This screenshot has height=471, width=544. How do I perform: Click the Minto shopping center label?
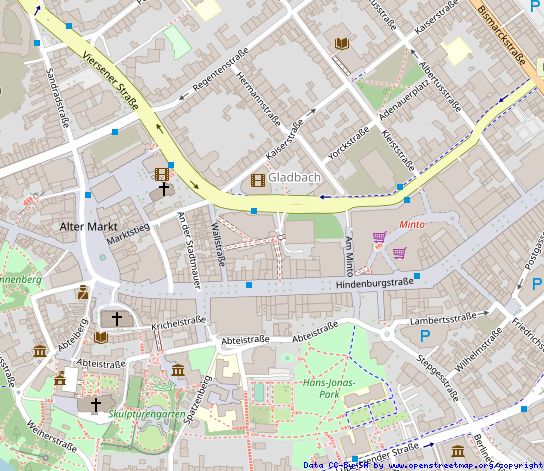coord(411,225)
